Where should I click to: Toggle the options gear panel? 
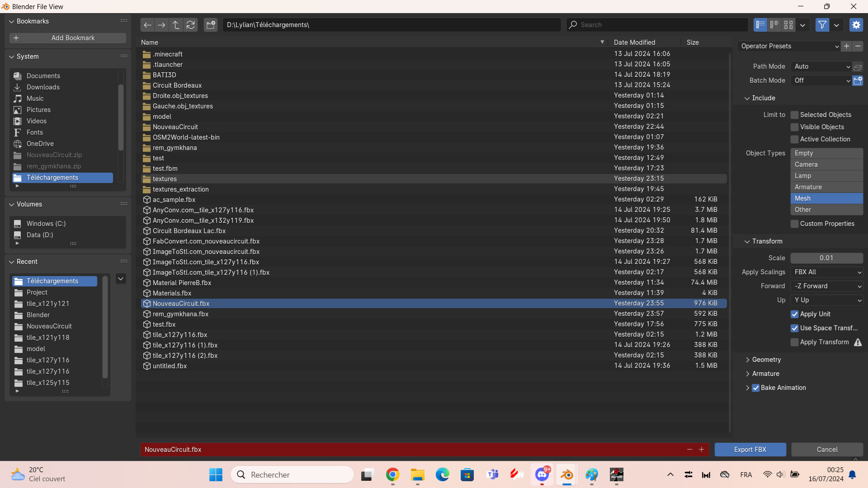coord(856,25)
